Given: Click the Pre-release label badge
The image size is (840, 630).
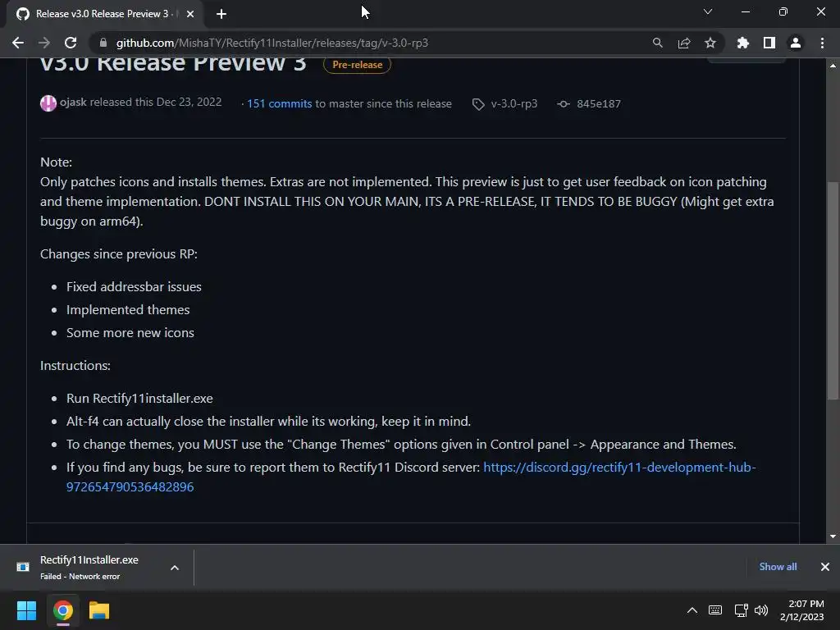Looking at the screenshot, I should pyautogui.click(x=357, y=64).
